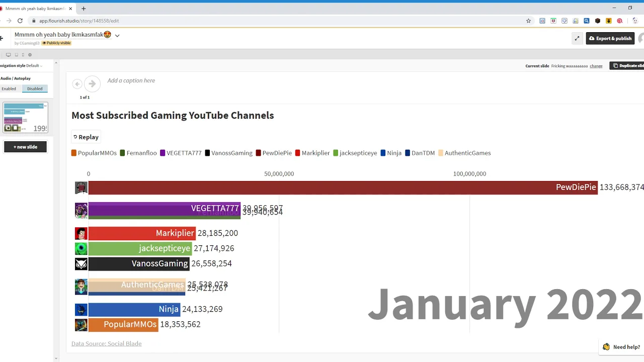Toggle Markiplier legend entry
This screenshot has width=644, height=362.
(312, 153)
